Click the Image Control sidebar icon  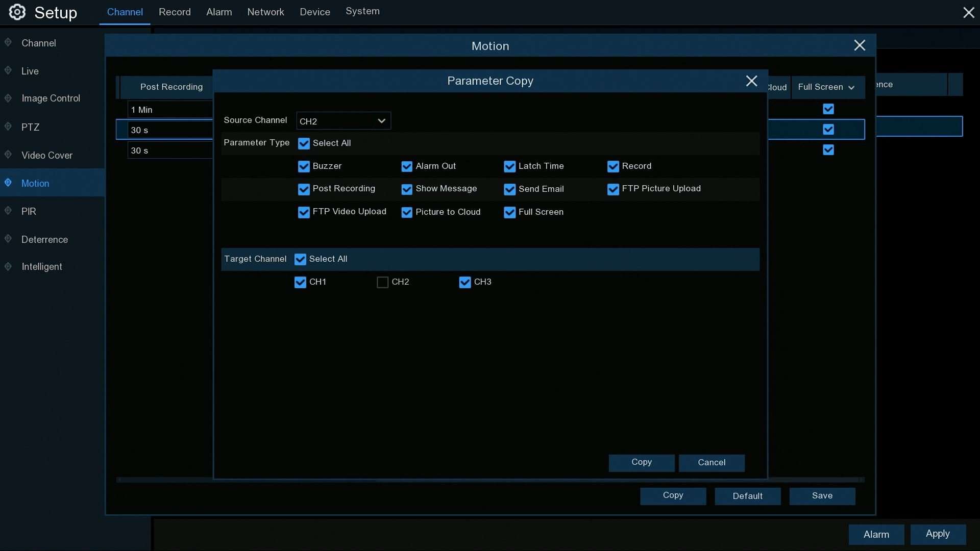(8, 98)
